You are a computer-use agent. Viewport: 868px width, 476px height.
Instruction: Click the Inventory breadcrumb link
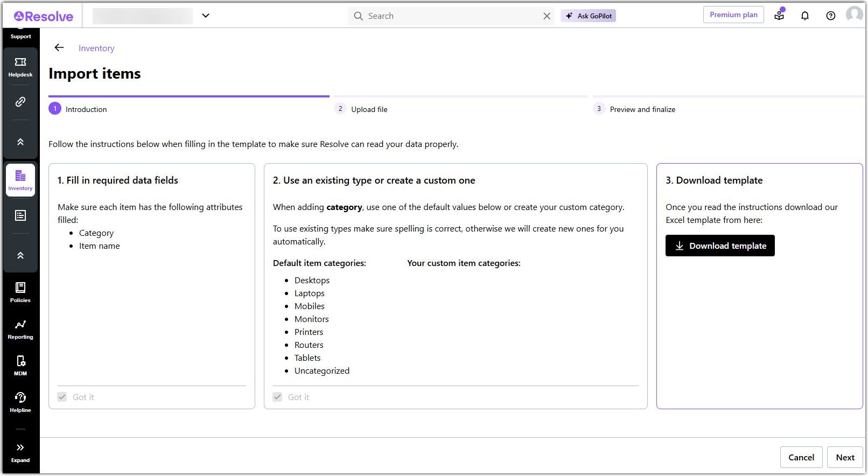click(x=96, y=48)
